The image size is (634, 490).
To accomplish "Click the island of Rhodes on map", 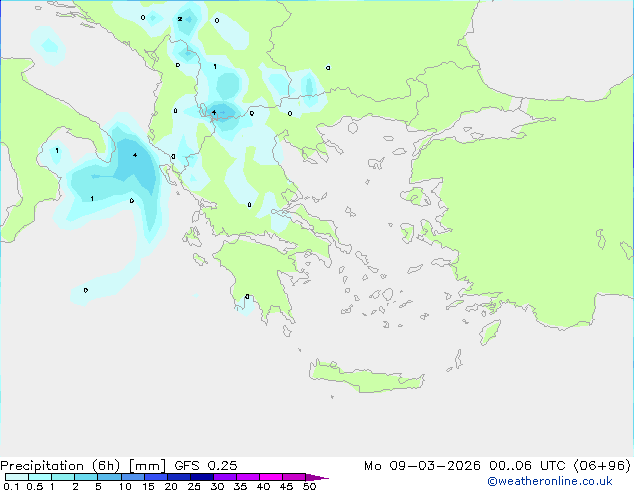I will click(490, 332).
